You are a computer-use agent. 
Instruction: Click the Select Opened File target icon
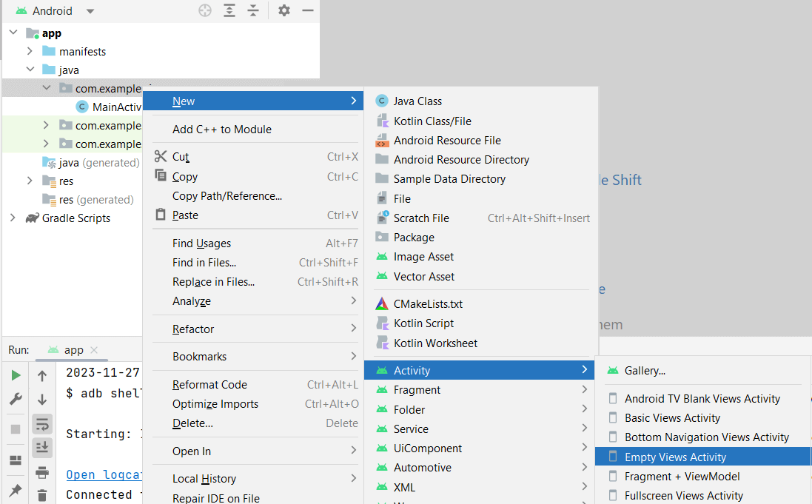(x=206, y=10)
